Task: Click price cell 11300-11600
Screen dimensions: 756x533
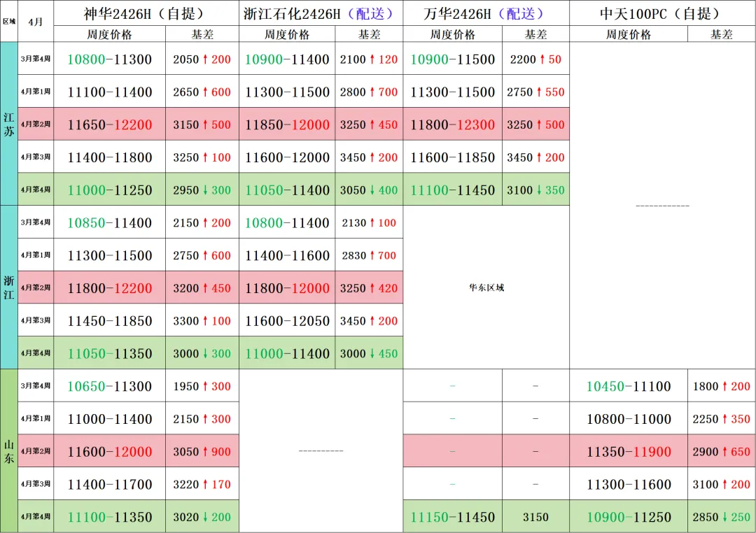Action: click(628, 484)
